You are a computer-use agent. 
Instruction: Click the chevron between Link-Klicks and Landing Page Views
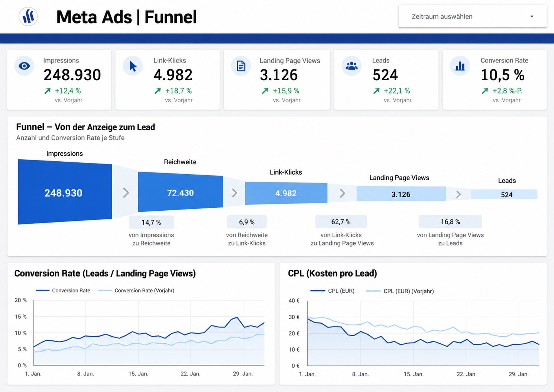343,193
